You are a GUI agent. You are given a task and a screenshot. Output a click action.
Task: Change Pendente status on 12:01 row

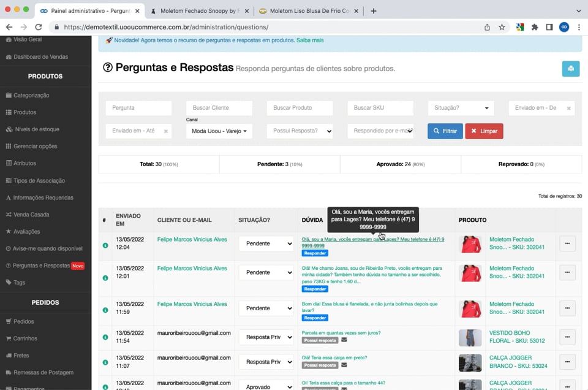[x=266, y=272]
